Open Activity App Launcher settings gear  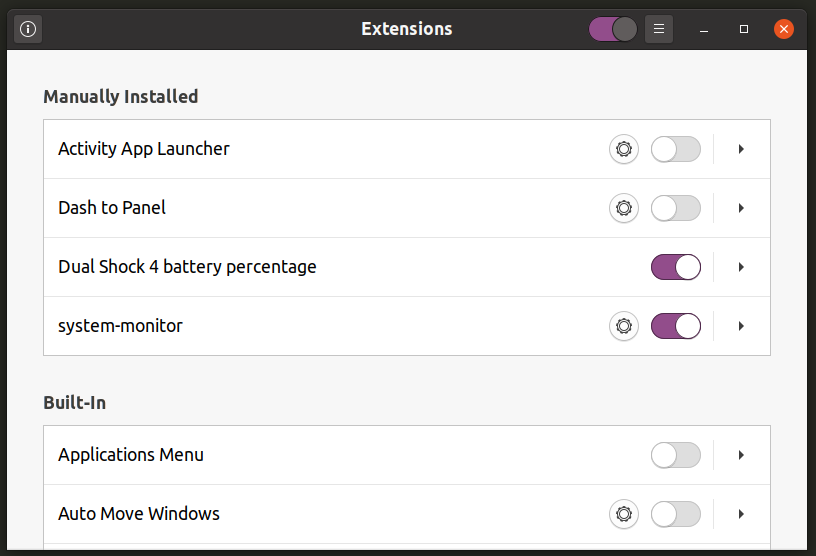(624, 149)
